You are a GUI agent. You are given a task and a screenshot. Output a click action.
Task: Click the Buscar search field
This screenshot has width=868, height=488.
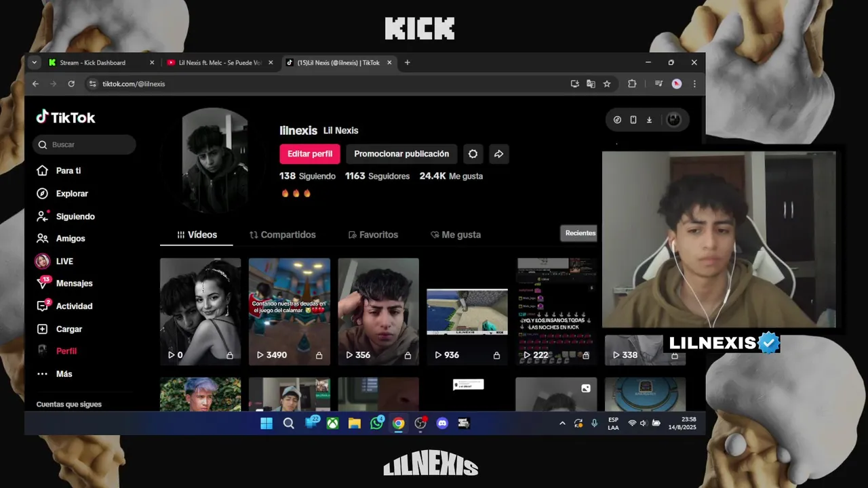pyautogui.click(x=84, y=144)
